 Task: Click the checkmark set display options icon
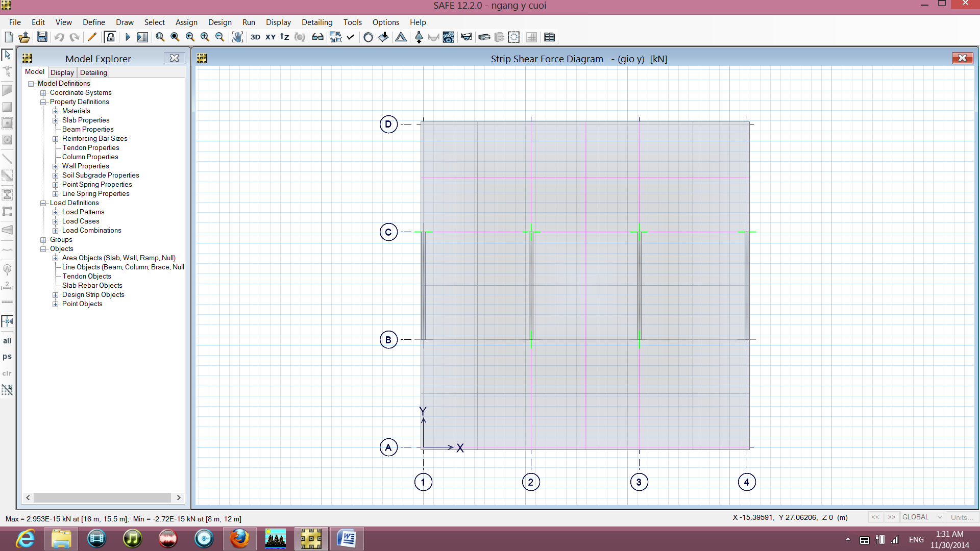pos(350,37)
